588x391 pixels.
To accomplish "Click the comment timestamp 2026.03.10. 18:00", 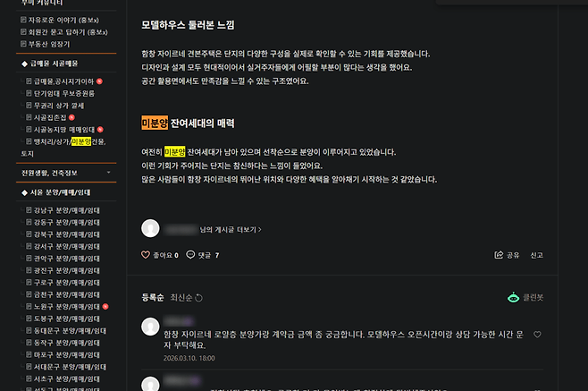I will point(189,358).
